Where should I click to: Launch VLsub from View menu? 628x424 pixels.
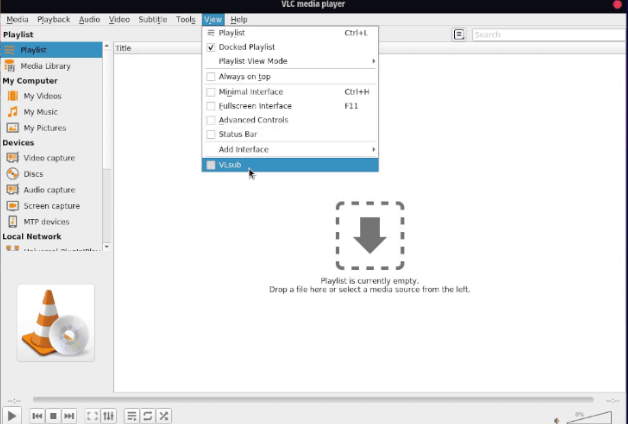tap(290, 165)
